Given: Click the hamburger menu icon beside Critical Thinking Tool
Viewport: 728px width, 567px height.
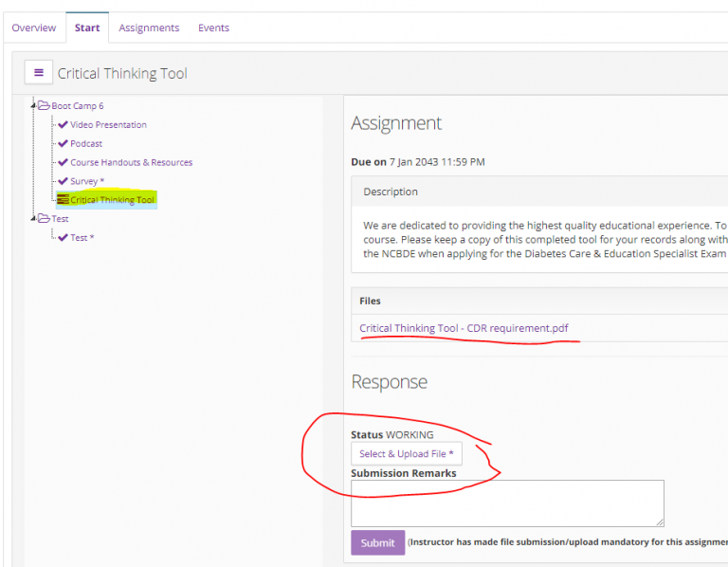Looking at the screenshot, I should click(x=39, y=73).
